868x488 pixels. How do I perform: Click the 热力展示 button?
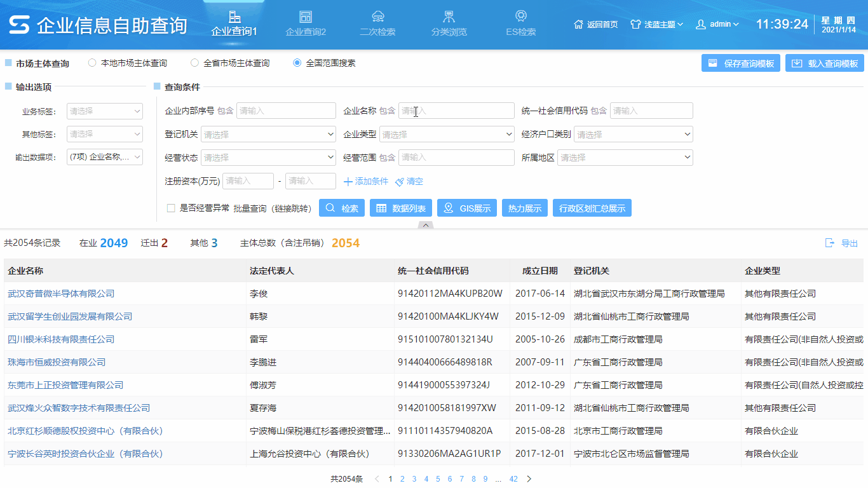(525, 208)
